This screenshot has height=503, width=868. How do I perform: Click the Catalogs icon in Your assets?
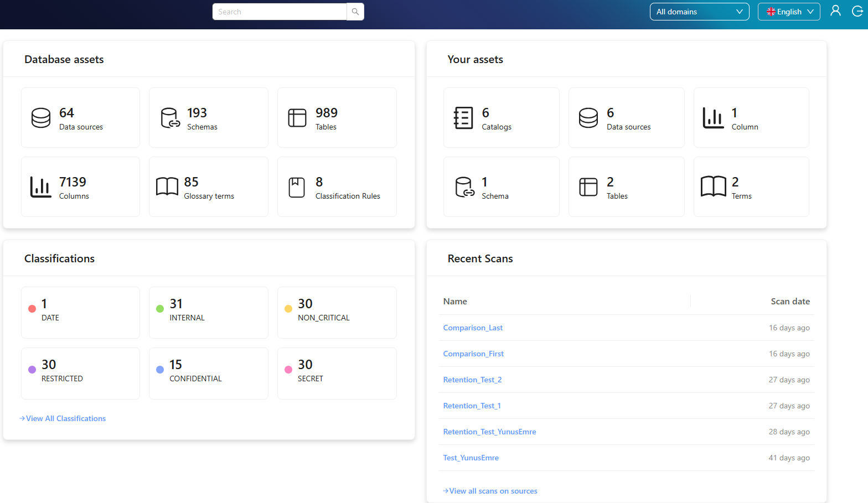463,118
